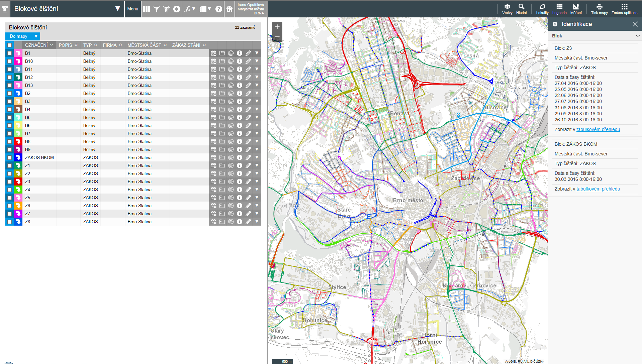Click globe map icon in row Z3
The image size is (642, 364).
point(231,181)
